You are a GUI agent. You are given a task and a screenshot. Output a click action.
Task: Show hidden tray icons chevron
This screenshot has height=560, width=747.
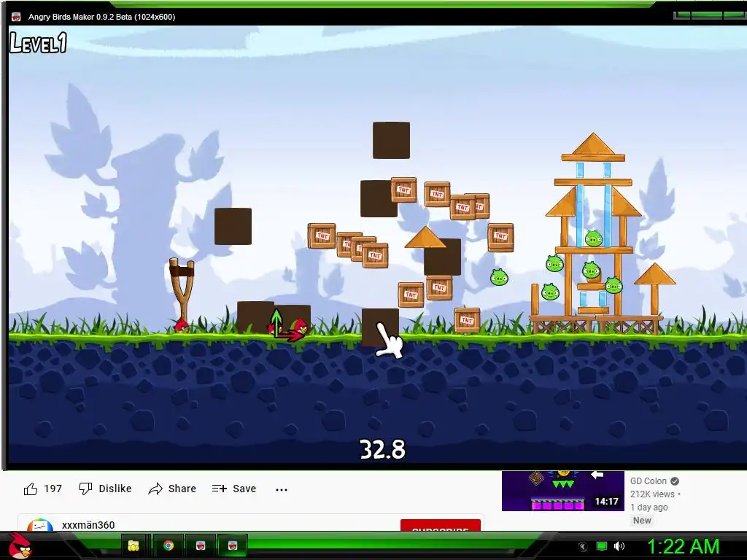pos(582,546)
